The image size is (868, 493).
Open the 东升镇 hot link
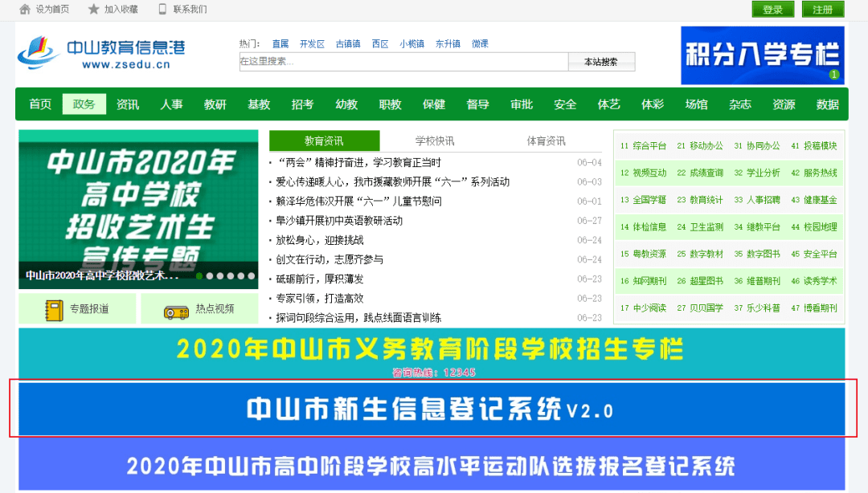448,44
